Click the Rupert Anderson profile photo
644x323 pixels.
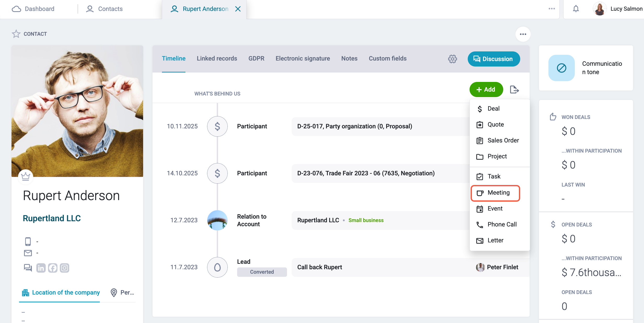pos(77,111)
